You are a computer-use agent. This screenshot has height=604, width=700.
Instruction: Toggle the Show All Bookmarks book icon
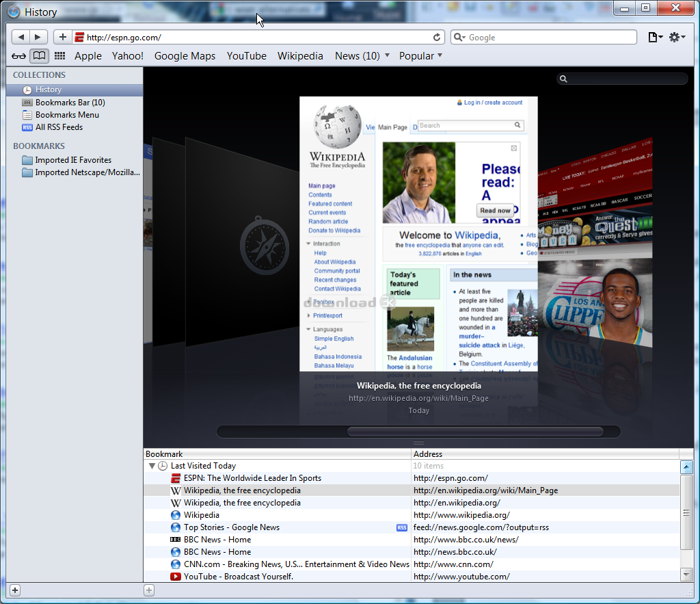[39, 56]
